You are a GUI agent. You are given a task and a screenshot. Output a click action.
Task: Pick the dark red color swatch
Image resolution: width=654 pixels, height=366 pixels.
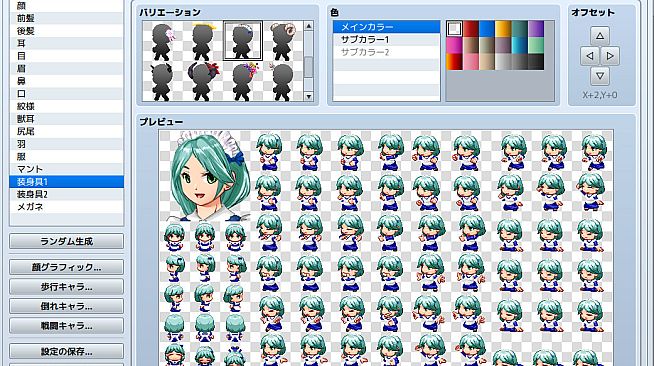pyautogui.click(x=471, y=29)
